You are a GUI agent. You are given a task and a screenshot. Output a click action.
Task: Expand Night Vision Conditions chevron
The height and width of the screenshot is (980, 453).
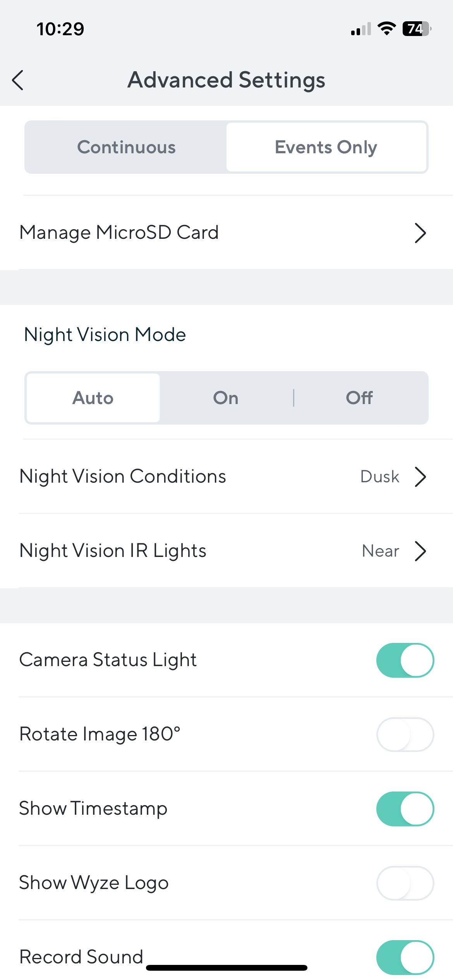[420, 476]
